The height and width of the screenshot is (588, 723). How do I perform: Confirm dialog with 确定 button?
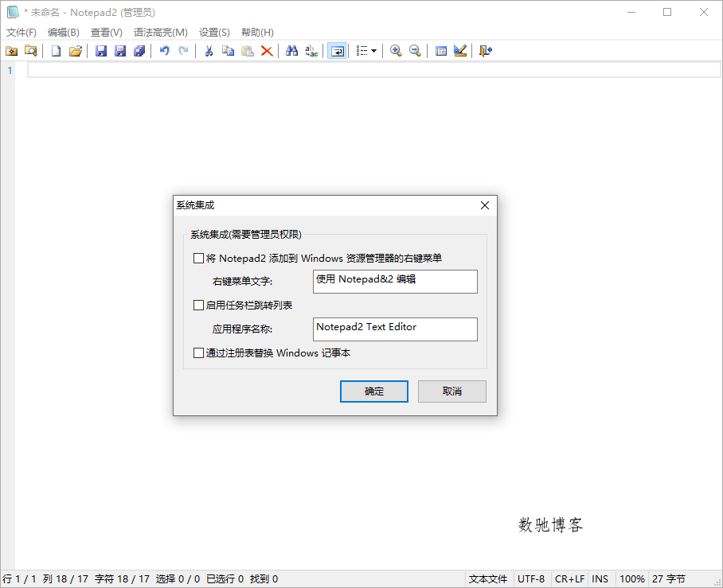click(374, 391)
